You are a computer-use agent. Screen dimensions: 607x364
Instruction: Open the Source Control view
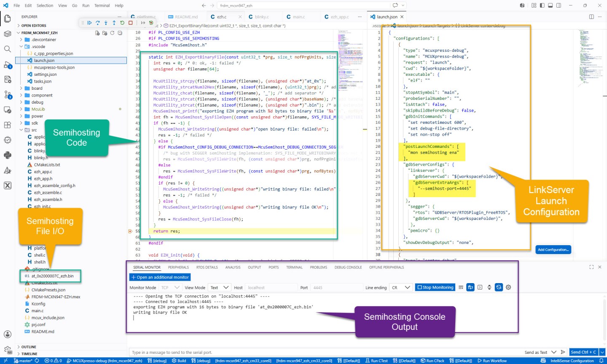tap(7, 94)
